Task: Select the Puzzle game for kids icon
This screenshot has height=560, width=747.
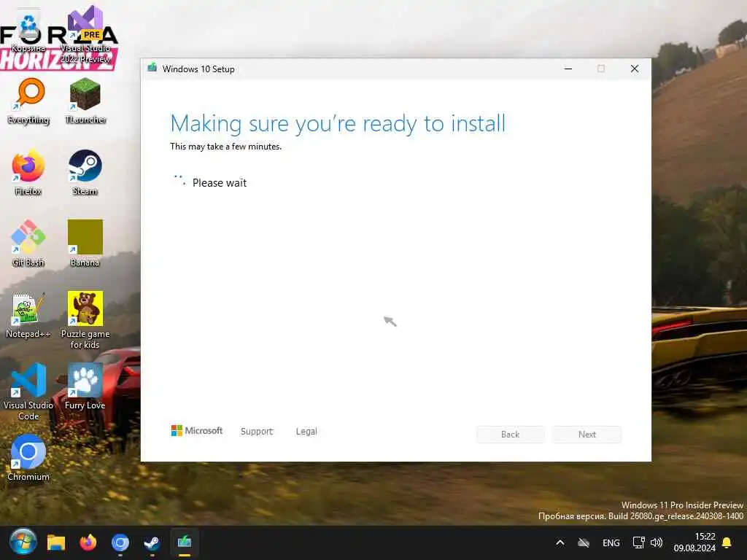Action: click(x=85, y=320)
